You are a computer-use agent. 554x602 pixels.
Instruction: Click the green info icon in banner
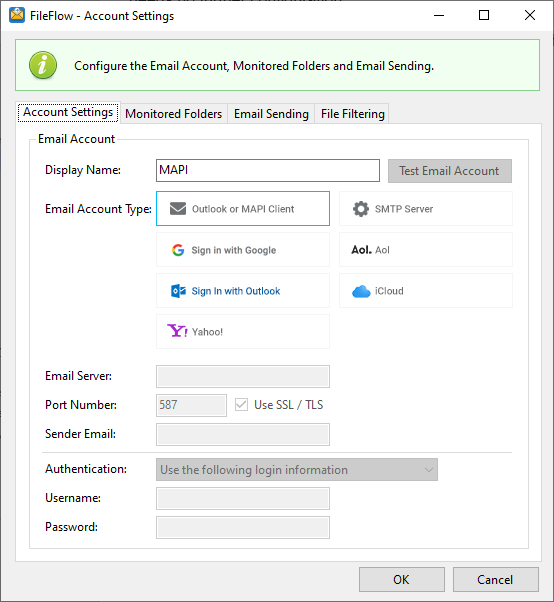pyautogui.click(x=43, y=65)
